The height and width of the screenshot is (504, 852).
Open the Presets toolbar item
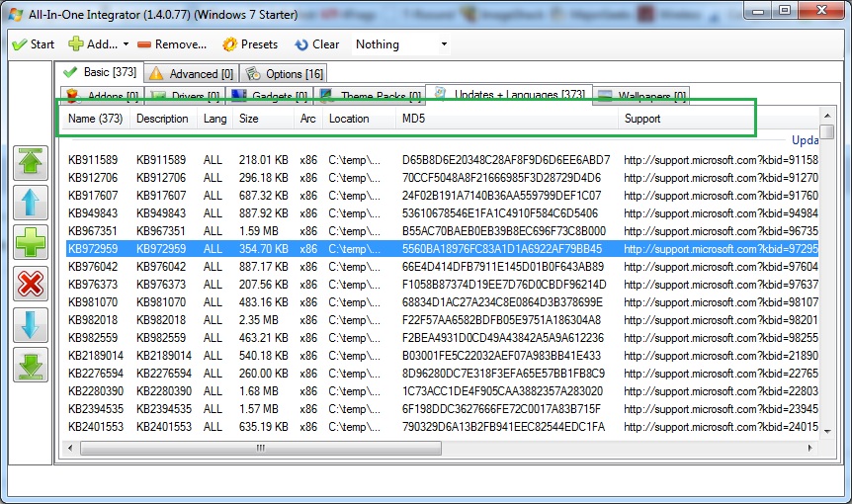click(250, 44)
